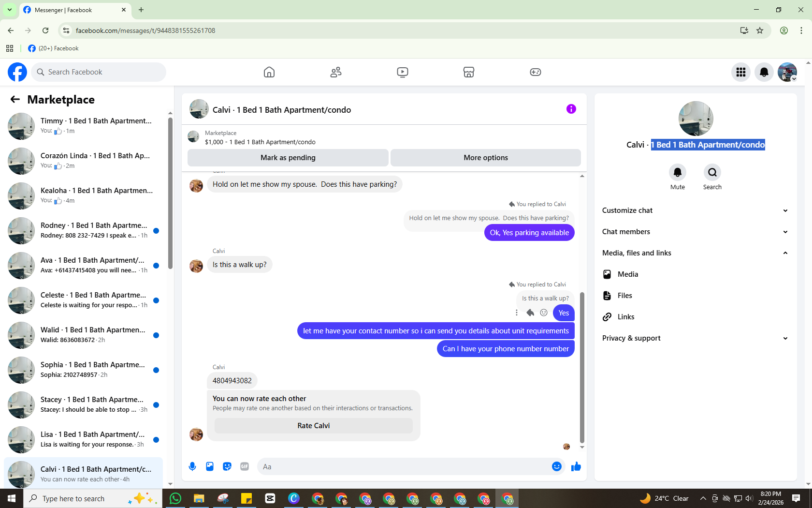Open Files in shared files section
The width and height of the screenshot is (812, 508).
[x=696, y=296]
